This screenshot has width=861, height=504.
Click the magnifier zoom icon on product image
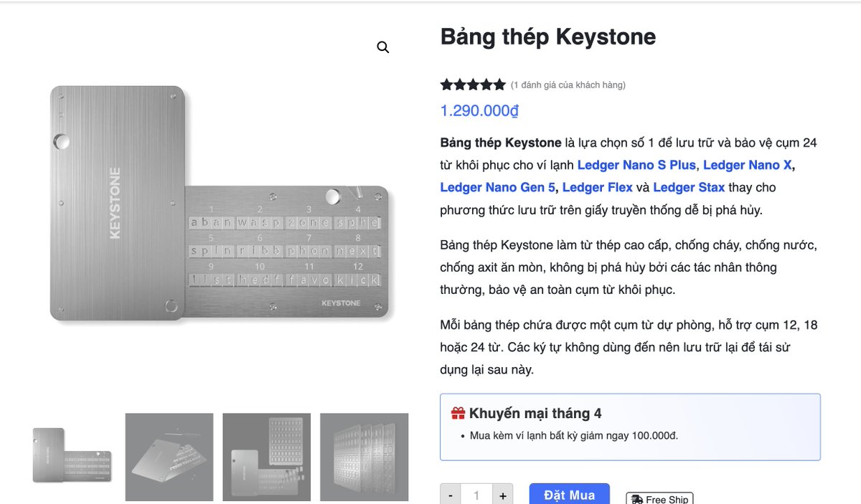(x=383, y=47)
